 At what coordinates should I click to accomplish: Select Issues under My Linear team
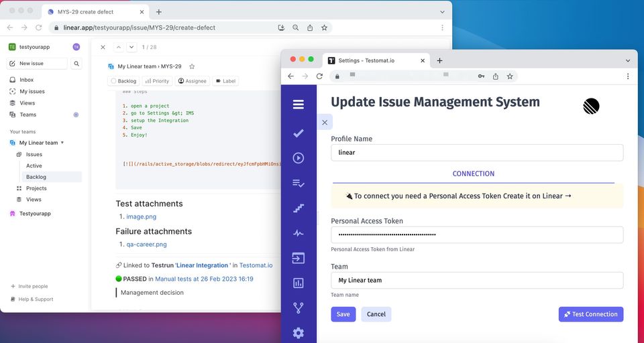[34, 154]
